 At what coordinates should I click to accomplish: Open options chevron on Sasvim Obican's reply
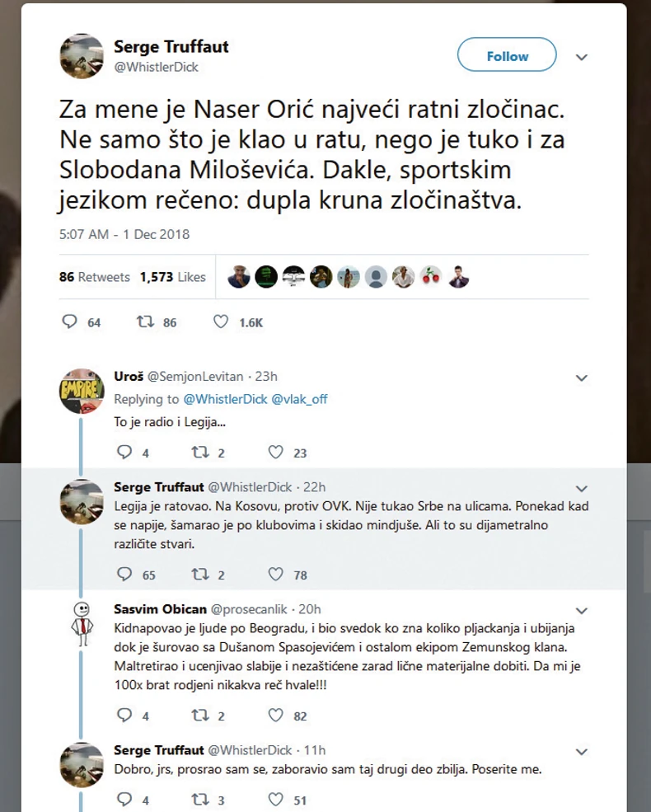coord(582,611)
